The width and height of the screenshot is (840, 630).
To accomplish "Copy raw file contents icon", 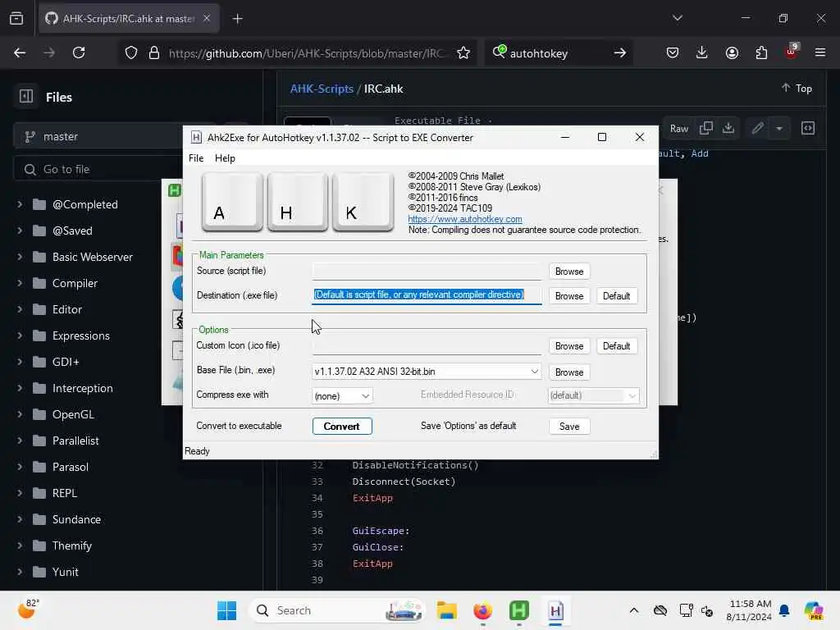I will tap(705, 128).
